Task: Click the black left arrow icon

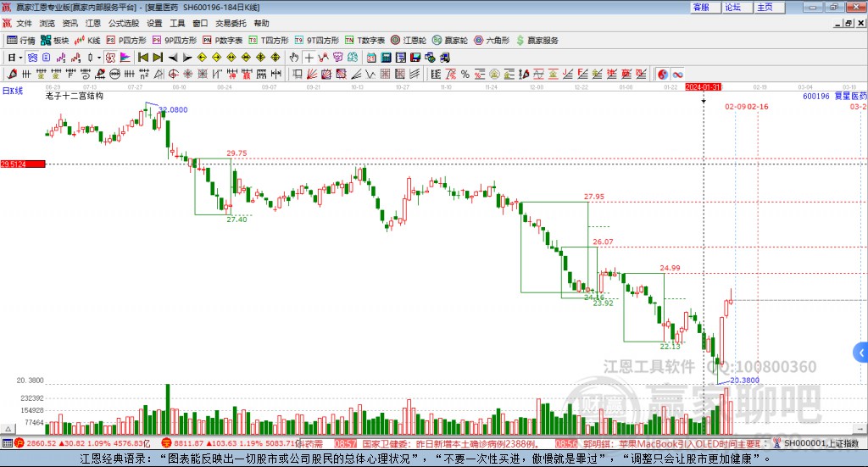Action: [x=173, y=58]
